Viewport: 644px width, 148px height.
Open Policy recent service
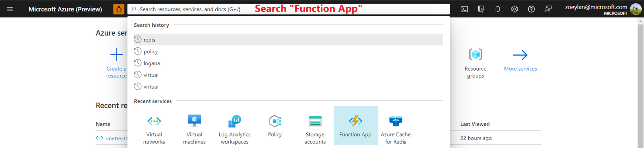point(275,126)
